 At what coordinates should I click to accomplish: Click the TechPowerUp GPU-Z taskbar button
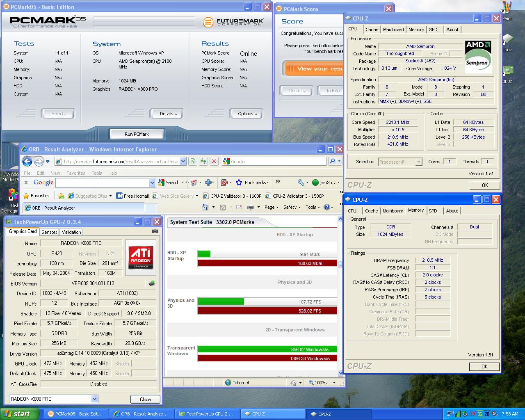point(208,414)
